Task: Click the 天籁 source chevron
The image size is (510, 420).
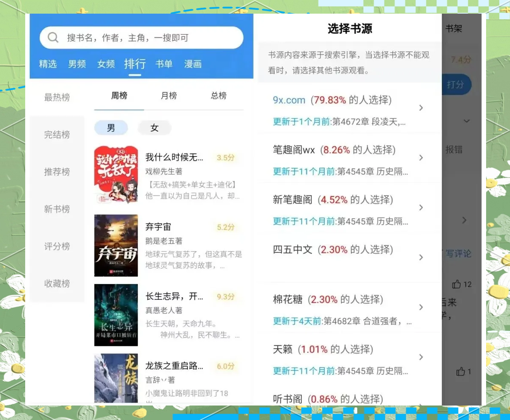Action: click(421, 357)
